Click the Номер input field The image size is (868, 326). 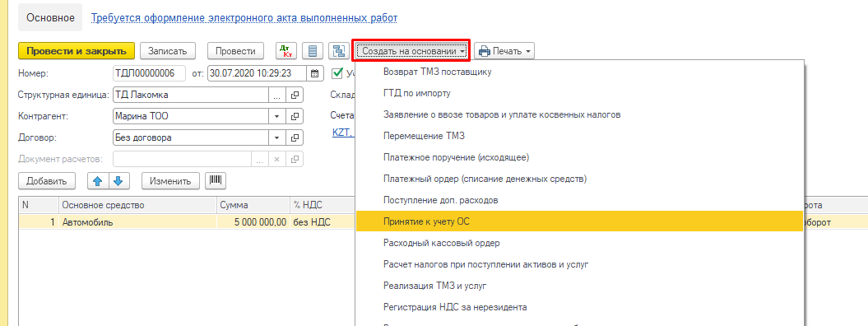click(x=149, y=73)
